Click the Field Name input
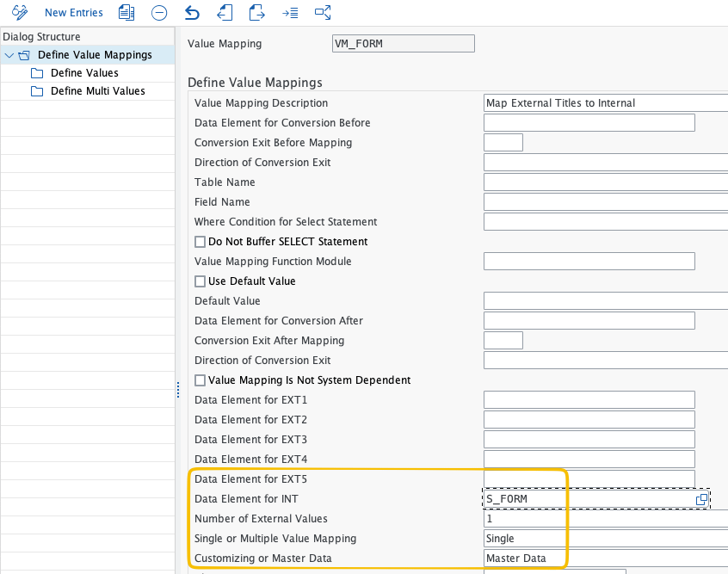The image size is (728, 574). click(x=606, y=202)
